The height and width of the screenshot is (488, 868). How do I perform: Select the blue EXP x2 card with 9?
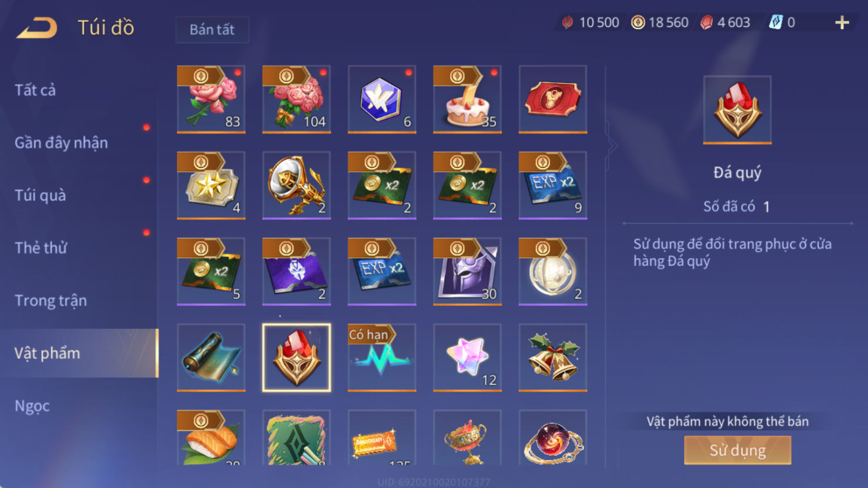552,186
